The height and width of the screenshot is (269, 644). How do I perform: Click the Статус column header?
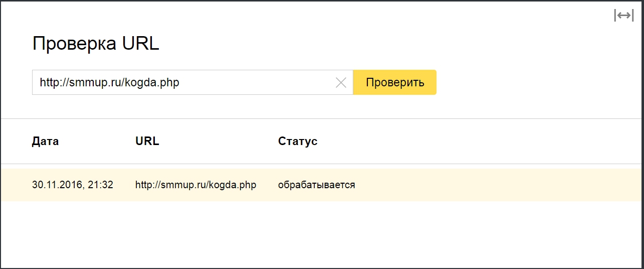tap(298, 142)
